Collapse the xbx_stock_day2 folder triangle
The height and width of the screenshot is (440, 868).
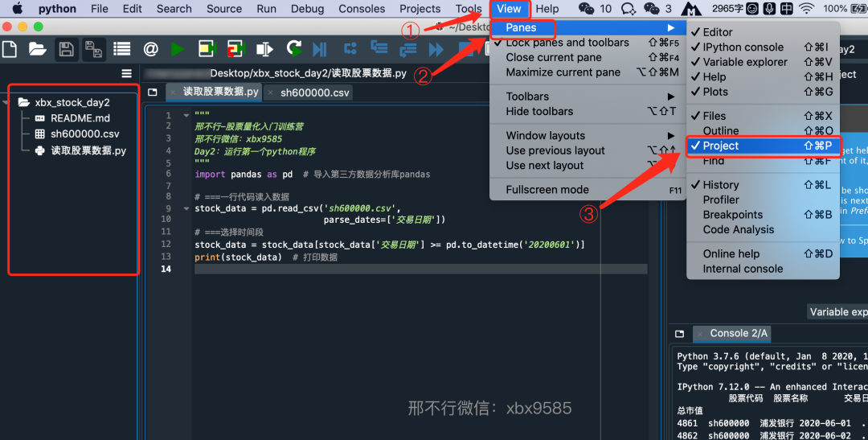[x=6, y=102]
